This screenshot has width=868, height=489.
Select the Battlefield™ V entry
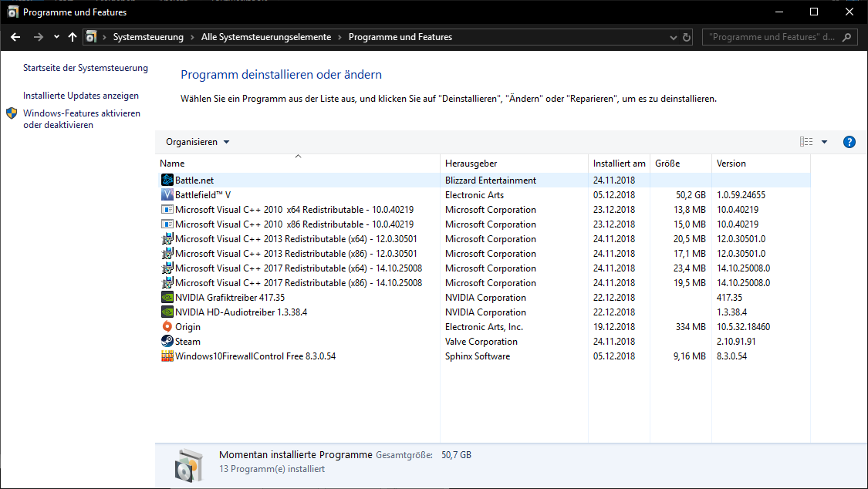(203, 194)
